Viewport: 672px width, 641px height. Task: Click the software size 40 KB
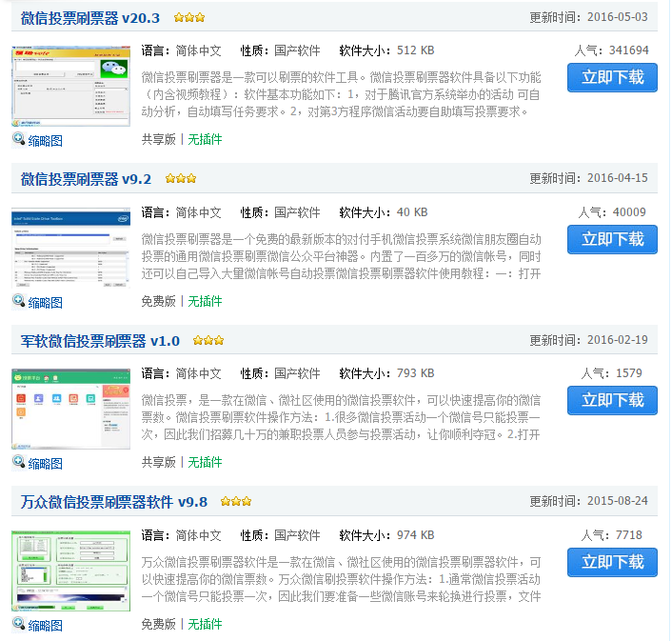click(x=412, y=212)
